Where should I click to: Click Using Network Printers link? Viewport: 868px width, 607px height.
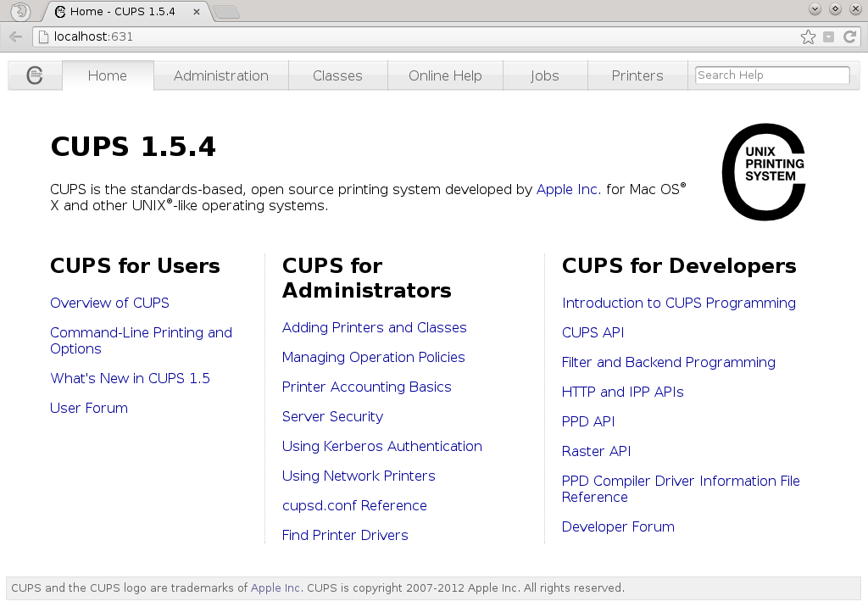click(x=359, y=476)
